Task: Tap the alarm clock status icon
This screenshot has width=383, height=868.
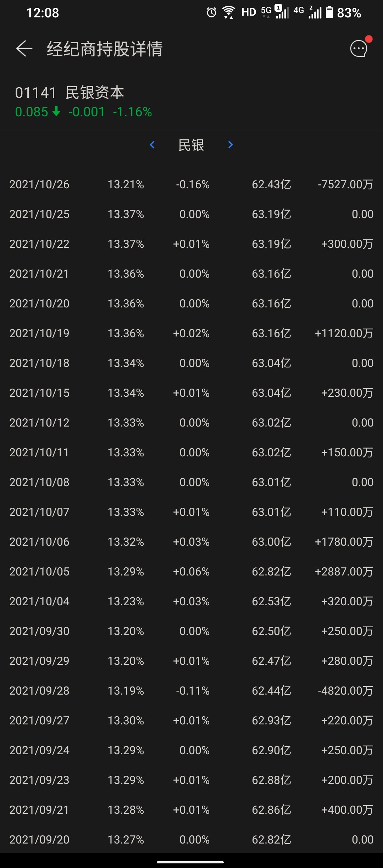Action: (x=211, y=13)
